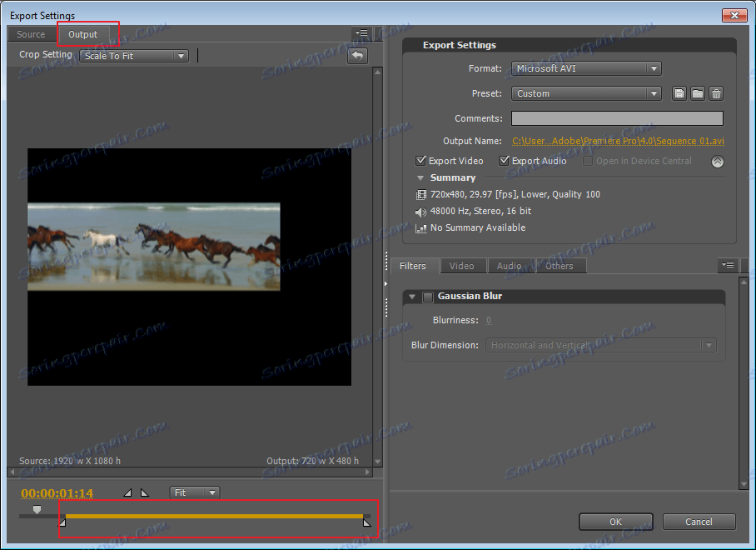This screenshot has width=756, height=550.
Task: Open the Format dropdown showing Microsoft AVI
Action: tap(585, 68)
